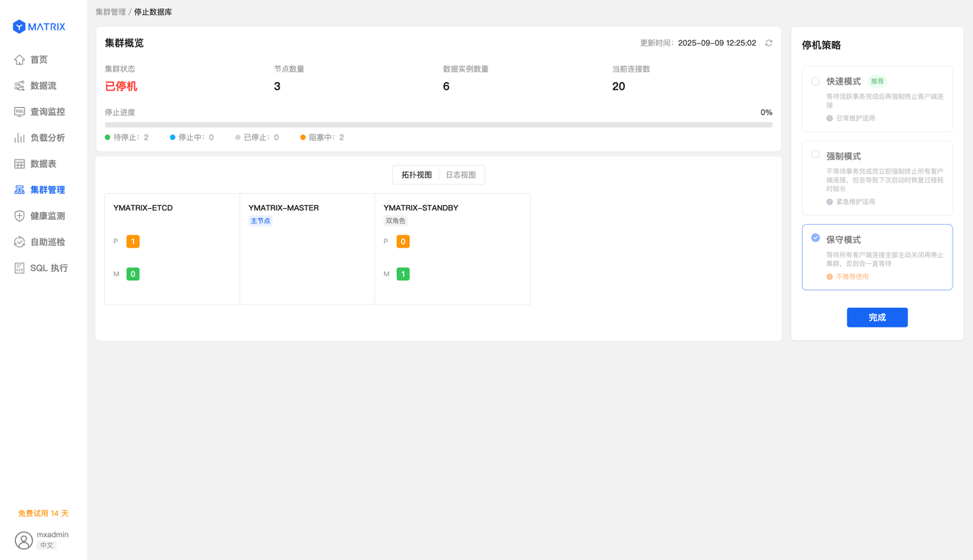
Task: Click the refresh icon beside 更新时间
Action: [x=769, y=43]
